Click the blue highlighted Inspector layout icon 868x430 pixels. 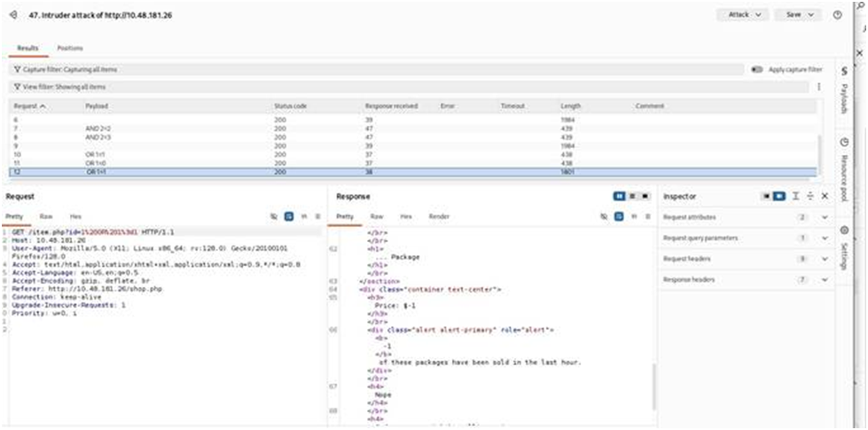pyautogui.click(x=779, y=197)
